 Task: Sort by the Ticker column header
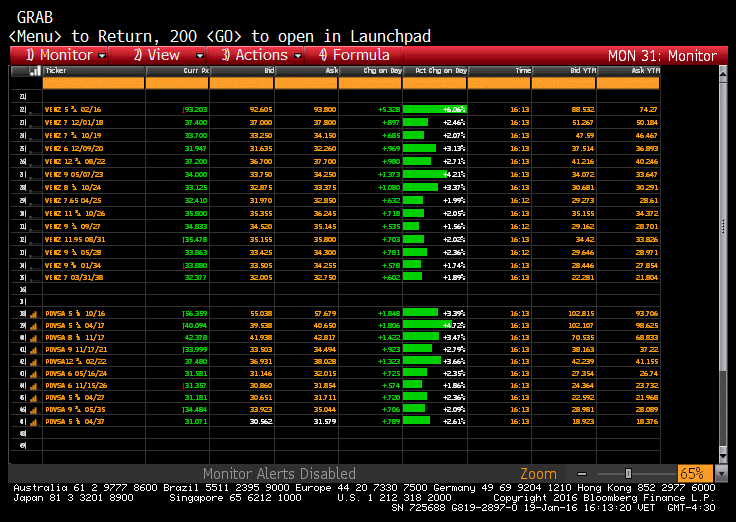coord(94,71)
